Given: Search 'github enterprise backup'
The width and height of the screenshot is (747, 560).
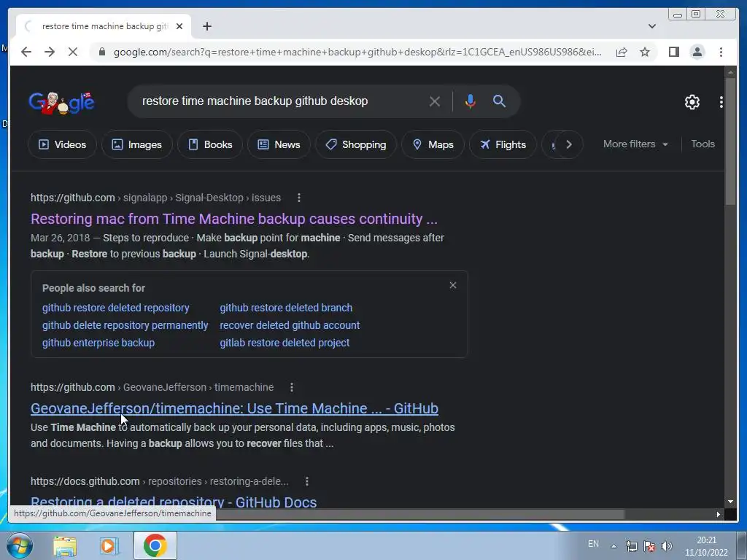Looking at the screenshot, I should tap(98, 343).
